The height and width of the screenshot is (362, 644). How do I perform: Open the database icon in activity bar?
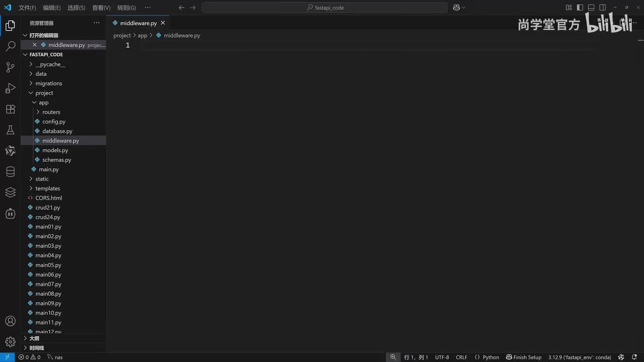pos(10,172)
